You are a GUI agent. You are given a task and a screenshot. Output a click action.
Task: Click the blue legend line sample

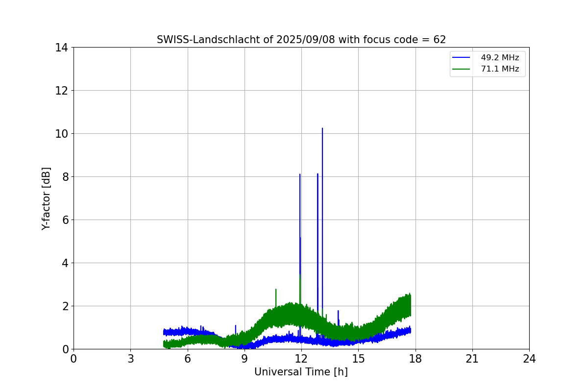coord(461,58)
